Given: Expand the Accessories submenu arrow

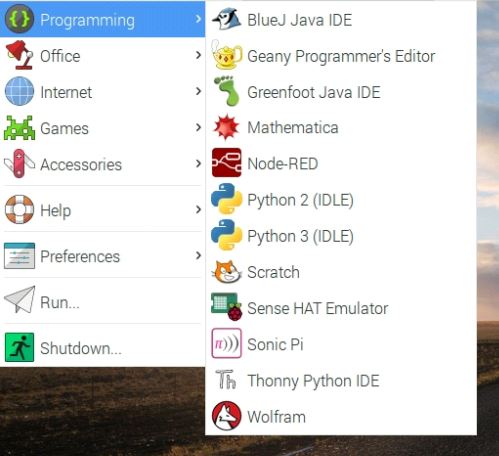Looking at the screenshot, I should pos(198,163).
